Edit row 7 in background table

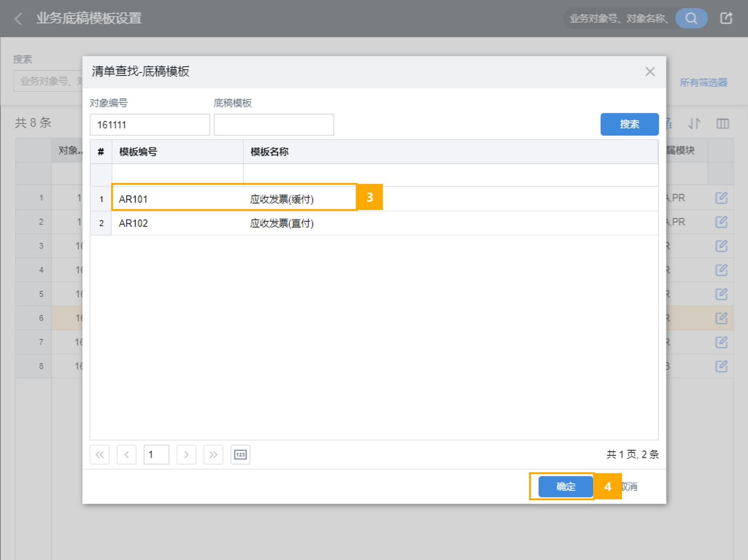click(x=721, y=342)
